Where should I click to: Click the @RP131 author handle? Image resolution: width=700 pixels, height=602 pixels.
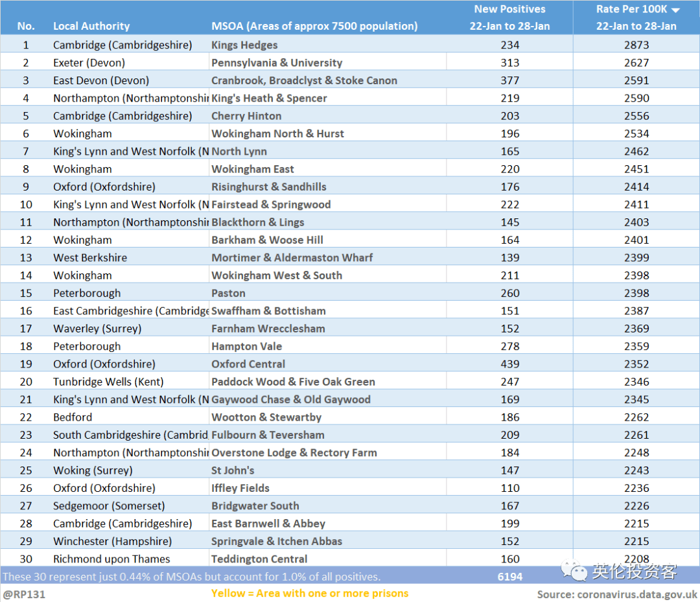click(x=24, y=594)
